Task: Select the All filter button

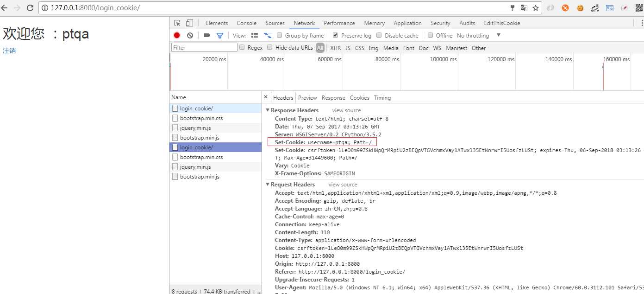Action: [x=320, y=48]
